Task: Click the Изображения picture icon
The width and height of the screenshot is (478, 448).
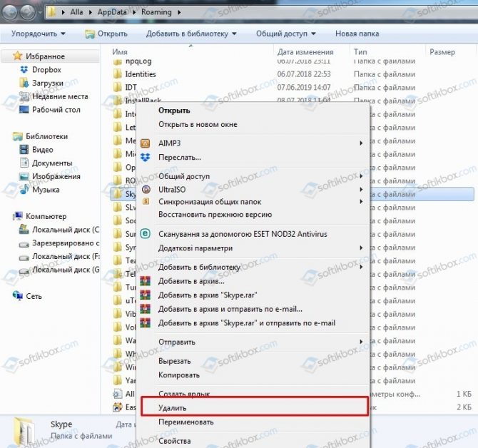Action: [x=24, y=176]
